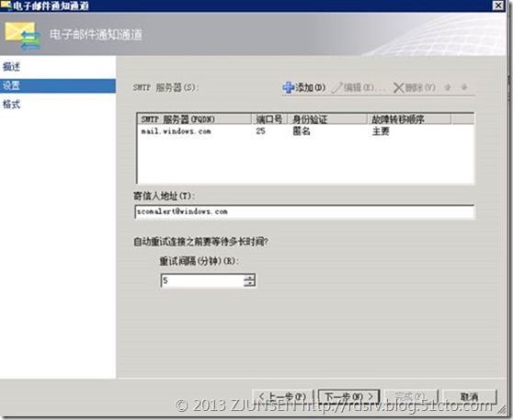Image resolution: width=513 pixels, height=420 pixels.
Task: Click the 上一步 (Previous) button
Action: 283,396
